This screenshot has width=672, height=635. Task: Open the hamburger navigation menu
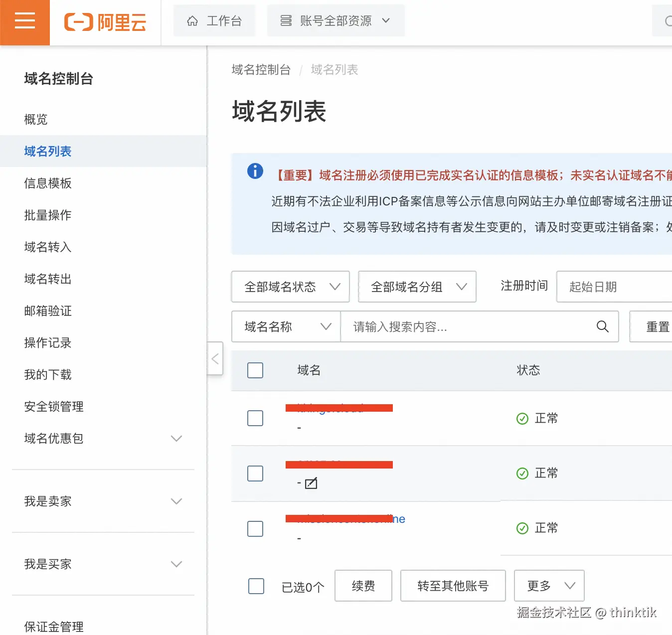tap(25, 21)
